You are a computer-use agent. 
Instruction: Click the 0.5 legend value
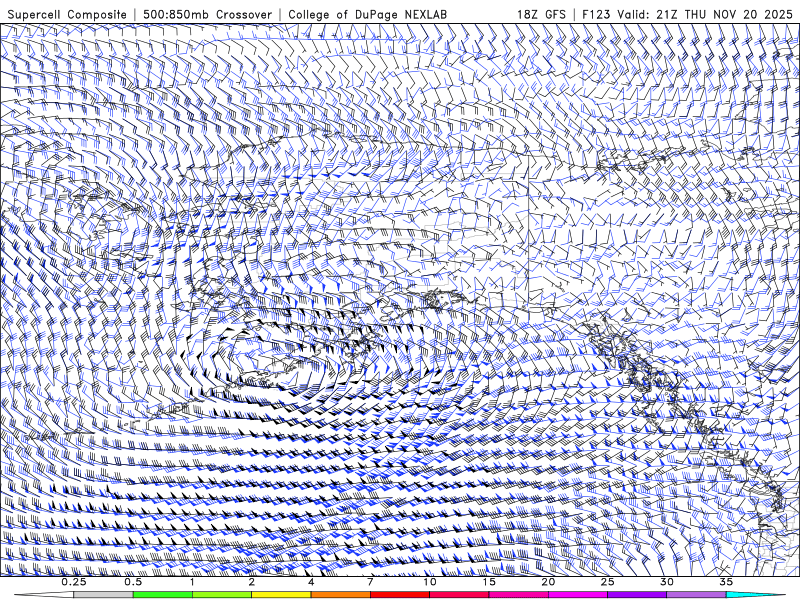click(x=133, y=582)
